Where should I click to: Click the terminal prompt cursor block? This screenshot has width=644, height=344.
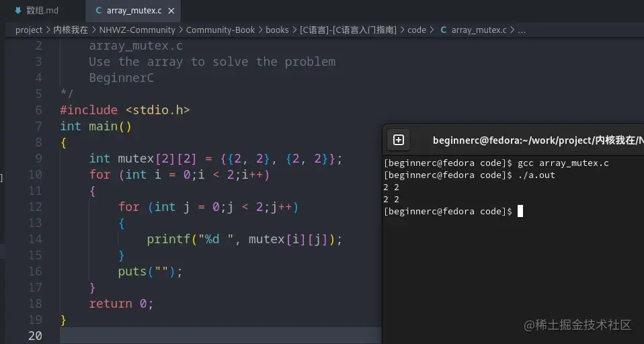click(x=520, y=212)
